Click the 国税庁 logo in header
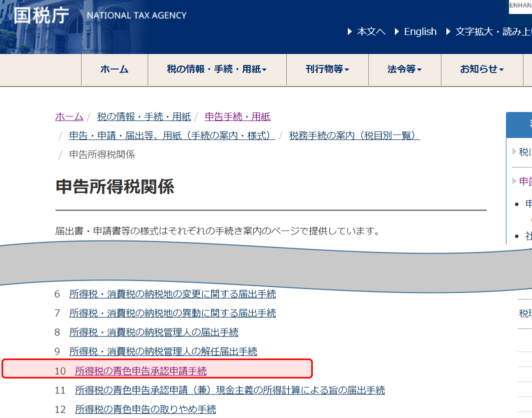532x418 pixels. (x=41, y=15)
